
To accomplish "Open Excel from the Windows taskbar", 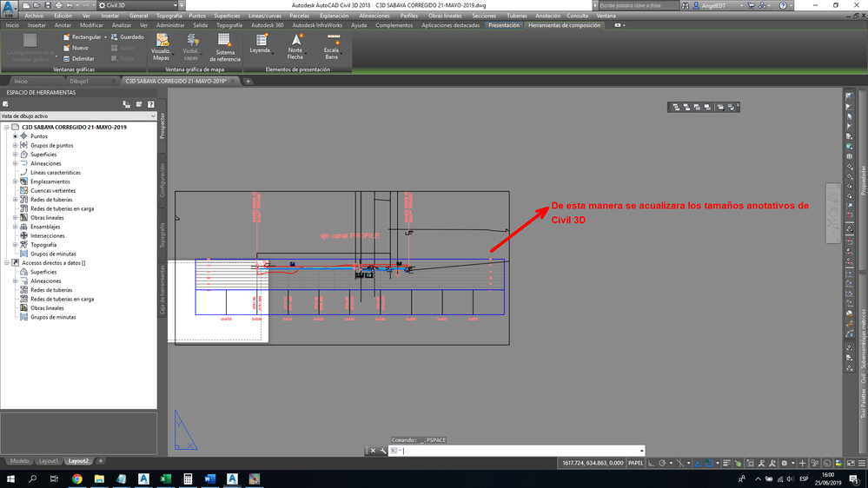I will coord(165,479).
